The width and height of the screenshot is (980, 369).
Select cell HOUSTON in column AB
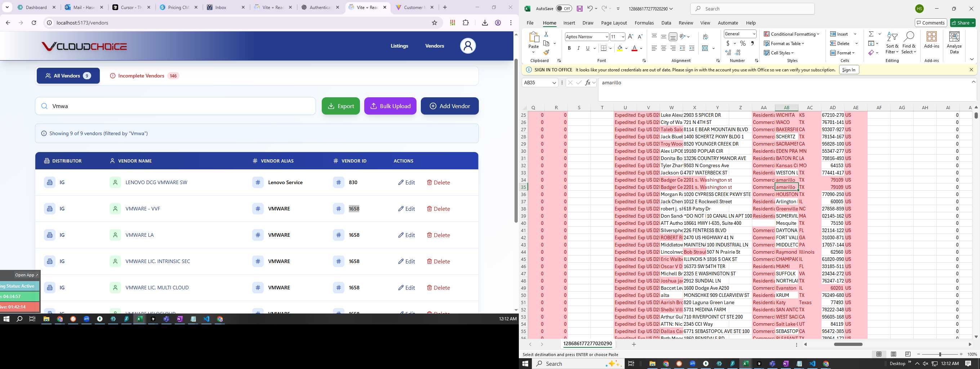pyautogui.click(x=787, y=194)
